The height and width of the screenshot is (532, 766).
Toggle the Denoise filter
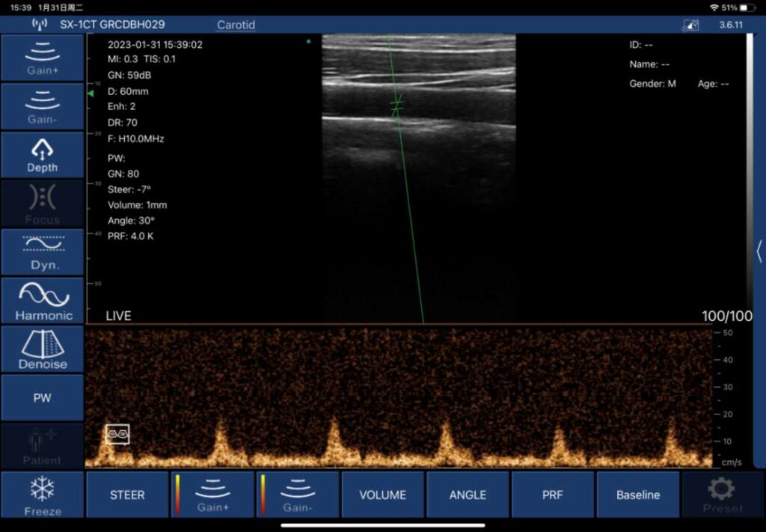pyautogui.click(x=42, y=349)
